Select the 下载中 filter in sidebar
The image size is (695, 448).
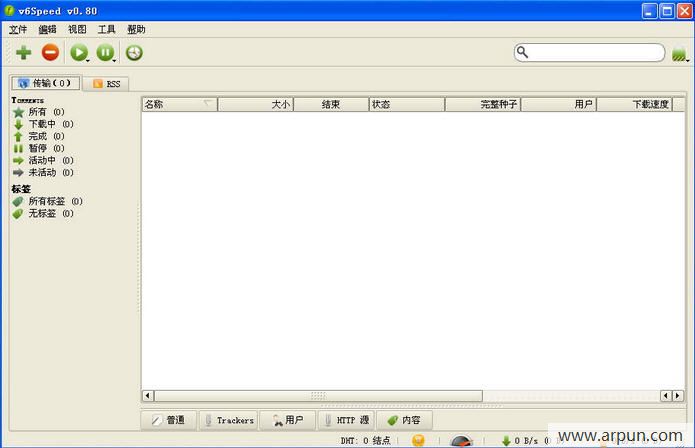(x=43, y=124)
